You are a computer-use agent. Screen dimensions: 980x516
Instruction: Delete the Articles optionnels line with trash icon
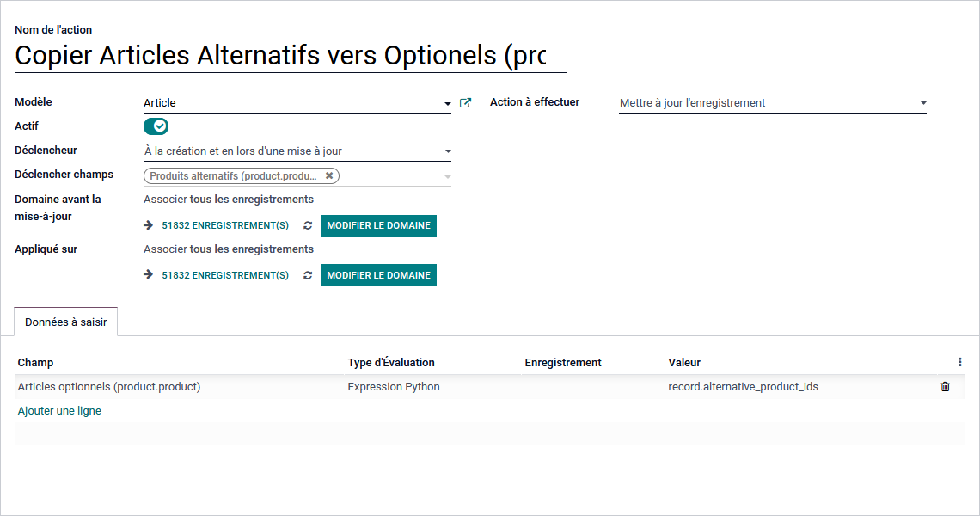coord(946,387)
